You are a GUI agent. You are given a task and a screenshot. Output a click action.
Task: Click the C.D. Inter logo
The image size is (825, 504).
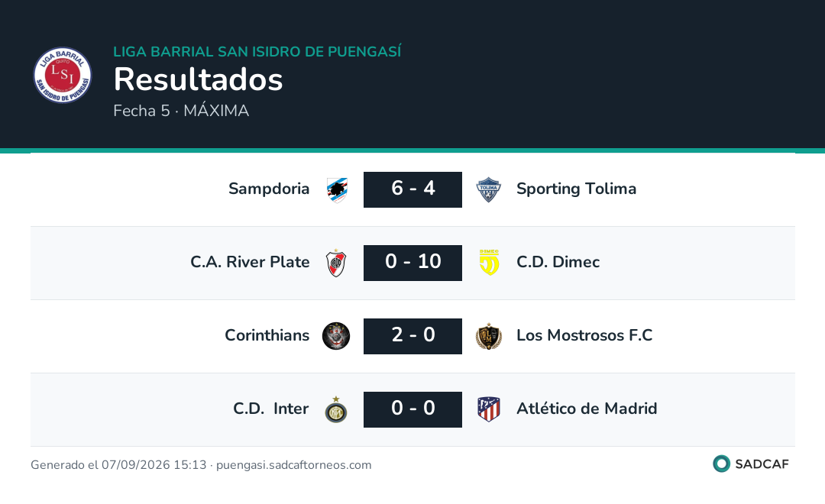coord(336,410)
